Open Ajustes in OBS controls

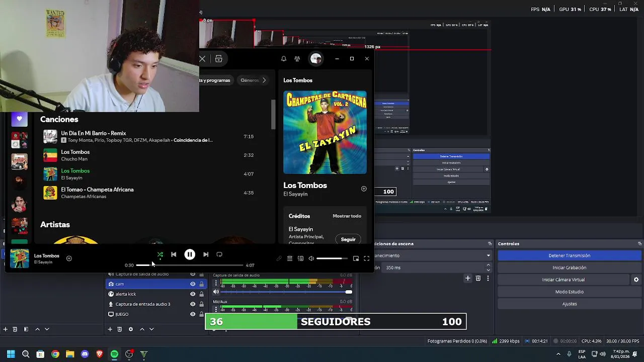click(x=569, y=304)
